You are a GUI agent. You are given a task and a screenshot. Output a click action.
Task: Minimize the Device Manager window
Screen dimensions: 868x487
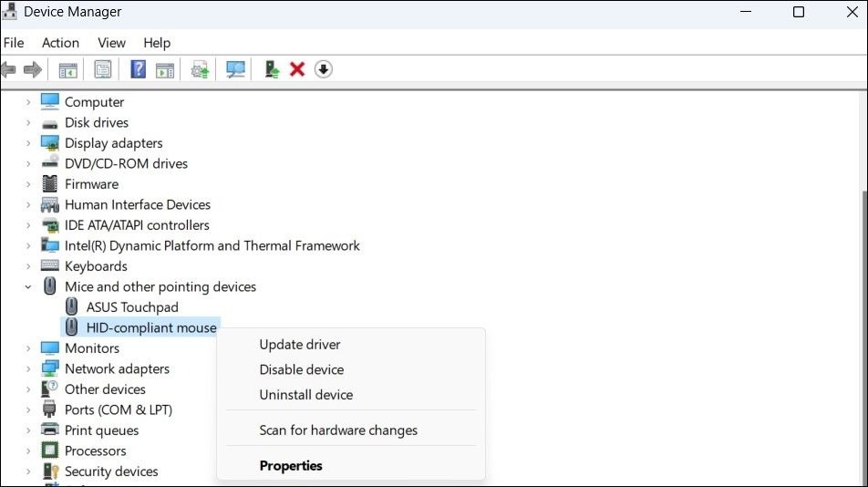(x=746, y=12)
